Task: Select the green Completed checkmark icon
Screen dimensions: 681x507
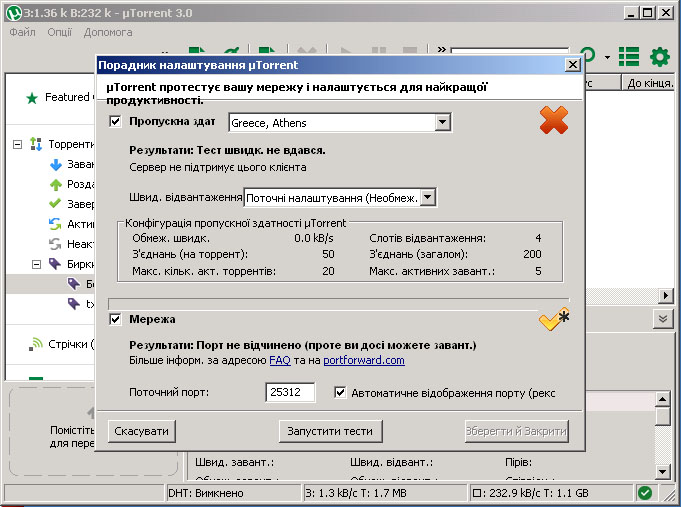Action: point(55,203)
